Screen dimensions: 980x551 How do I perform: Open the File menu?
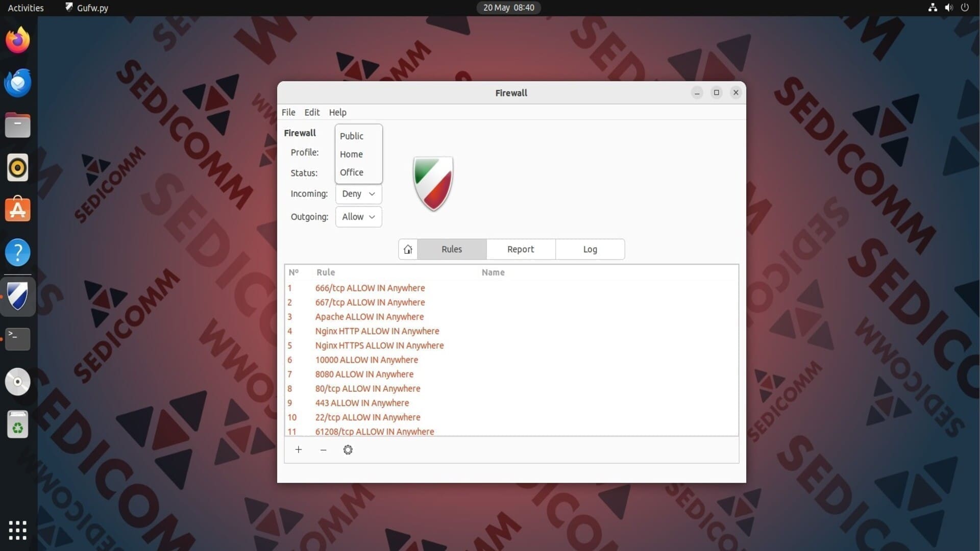pos(288,112)
